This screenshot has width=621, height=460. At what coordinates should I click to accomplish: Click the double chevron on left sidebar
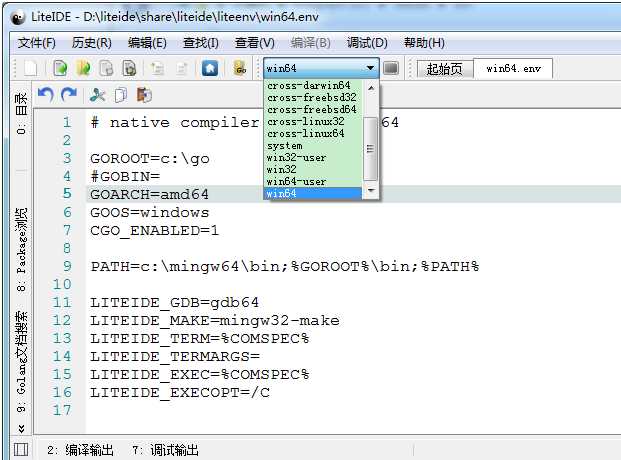point(21,428)
